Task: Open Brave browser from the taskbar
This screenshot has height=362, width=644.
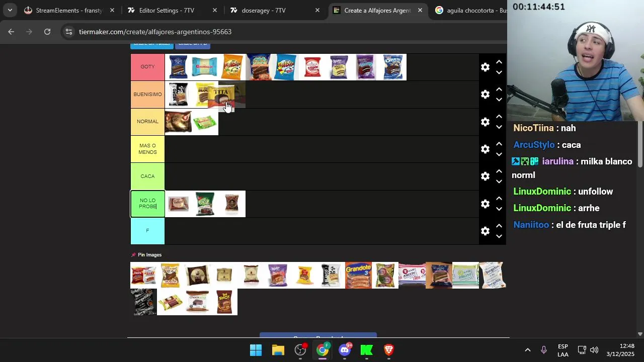Action: pos(389,350)
